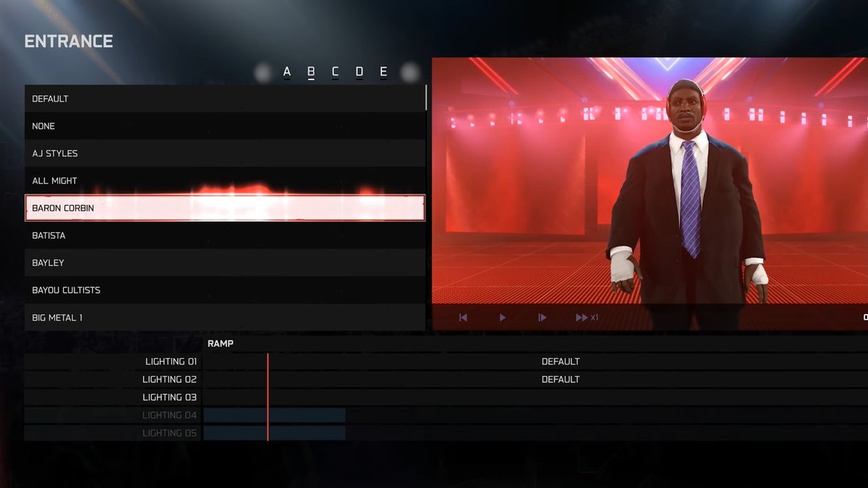
Task: Select the dimmed LIGHTING 04 track
Action: click(x=170, y=415)
